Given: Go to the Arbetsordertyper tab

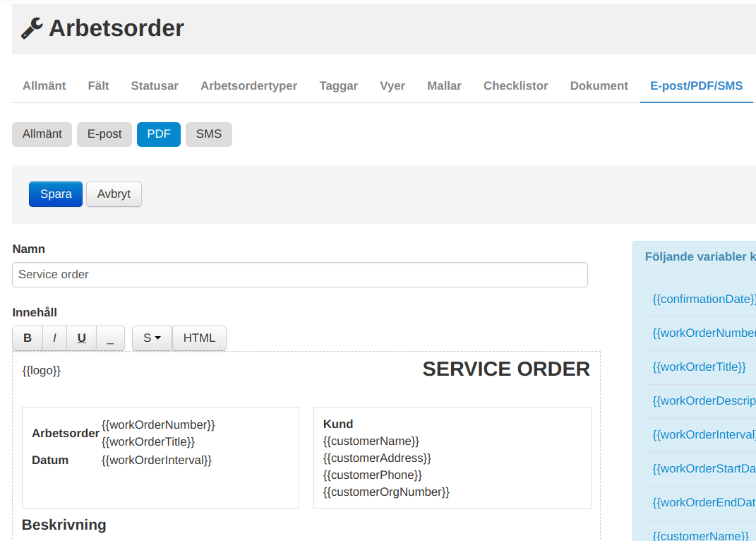Looking at the screenshot, I should click(x=248, y=86).
